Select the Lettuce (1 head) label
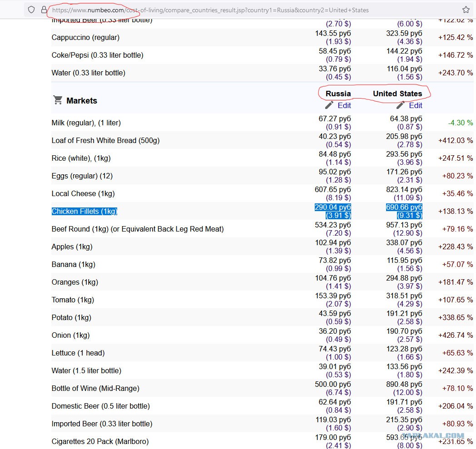476x449 pixels. point(78,353)
